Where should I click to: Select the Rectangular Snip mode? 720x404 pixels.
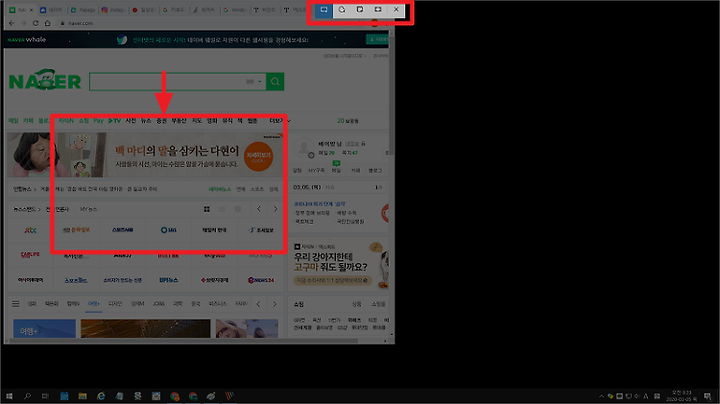(x=324, y=10)
